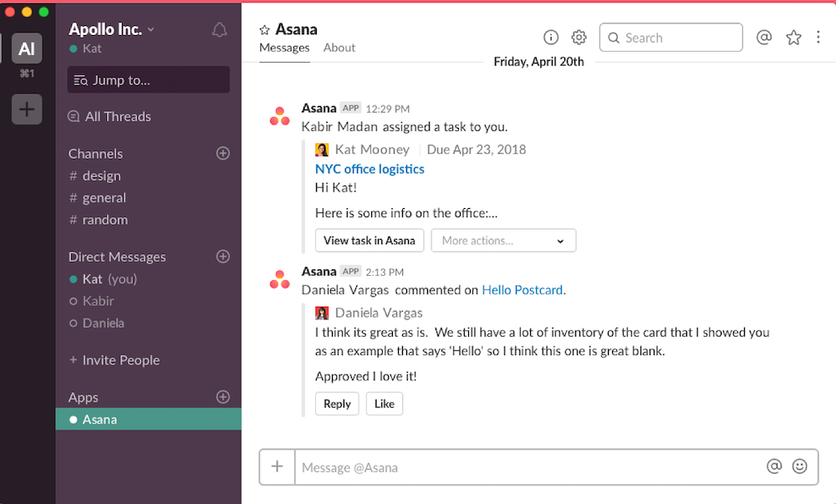The image size is (836, 504).
Task: Click Reply button on Daniela's comment
Action: 337,404
